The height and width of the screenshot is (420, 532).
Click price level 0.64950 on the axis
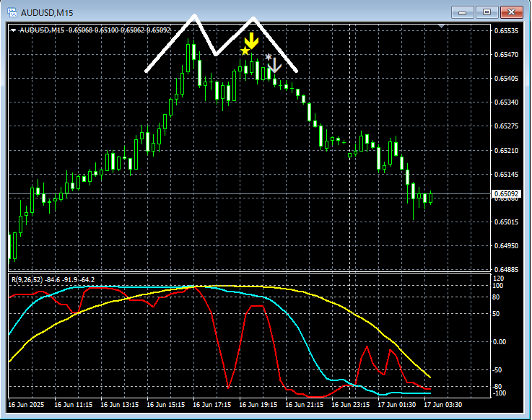coord(506,245)
